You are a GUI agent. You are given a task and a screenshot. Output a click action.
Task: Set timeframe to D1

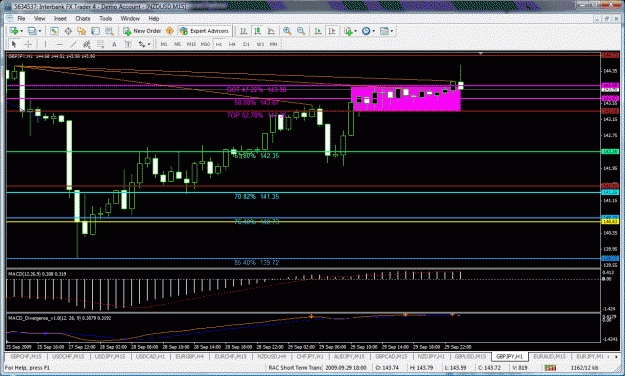coord(246,44)
